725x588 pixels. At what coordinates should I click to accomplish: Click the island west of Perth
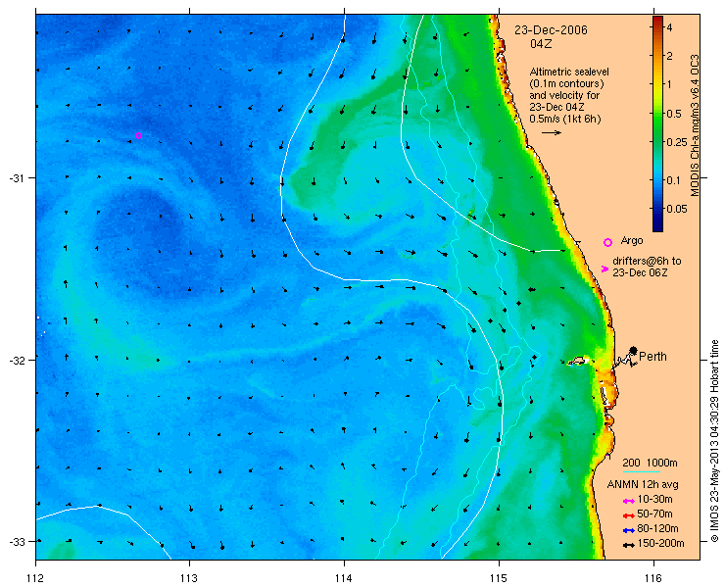[577, 361]
